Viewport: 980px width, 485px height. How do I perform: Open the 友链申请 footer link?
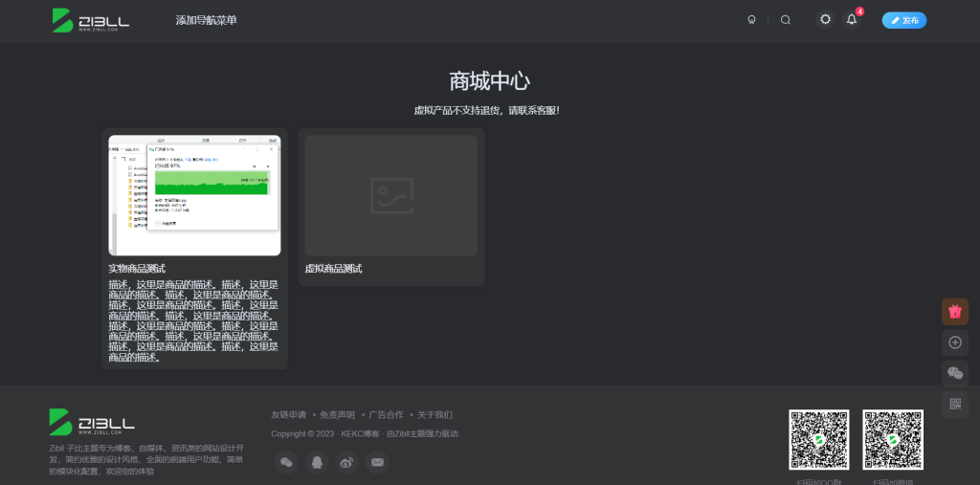tap(289, 415)
